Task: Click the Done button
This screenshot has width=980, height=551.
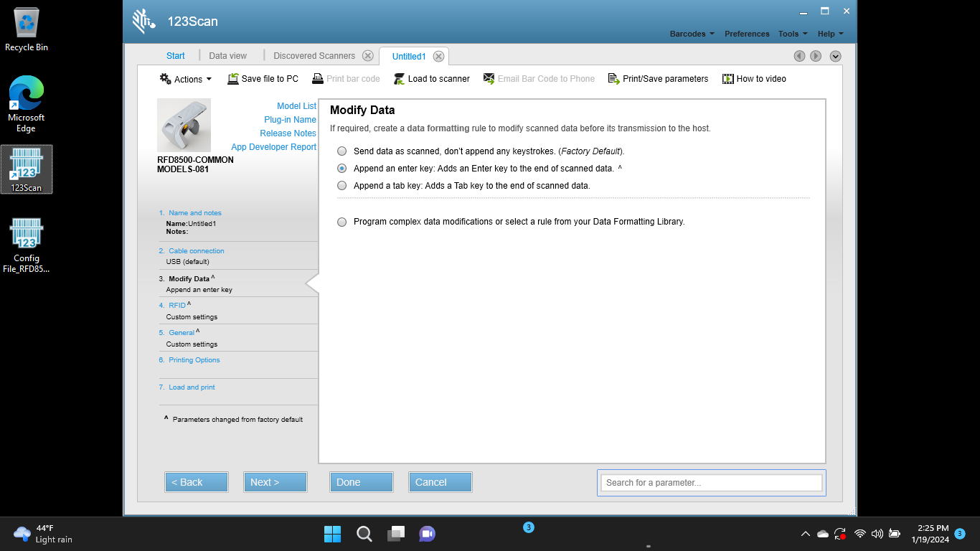Action: tap(362, 482)
